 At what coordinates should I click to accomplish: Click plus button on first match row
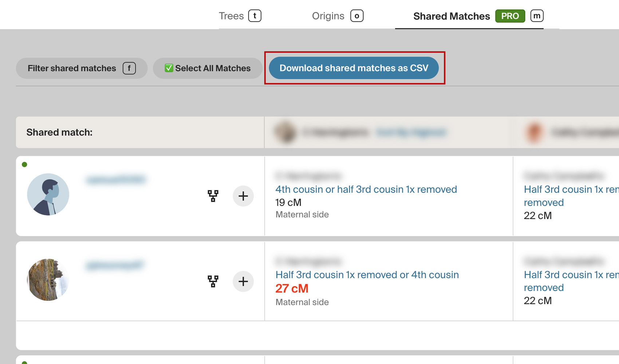pos(243,196)
